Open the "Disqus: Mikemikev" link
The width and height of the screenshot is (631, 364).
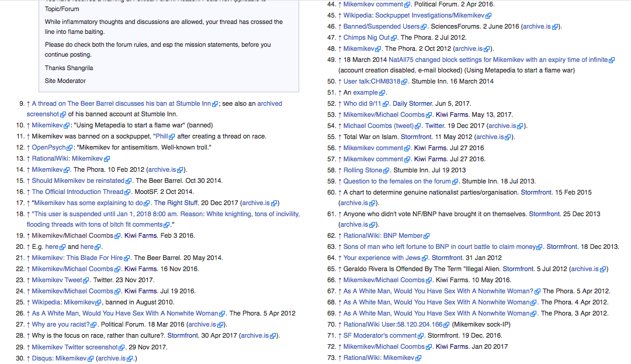pyautogui.click(x=59, y=358)
